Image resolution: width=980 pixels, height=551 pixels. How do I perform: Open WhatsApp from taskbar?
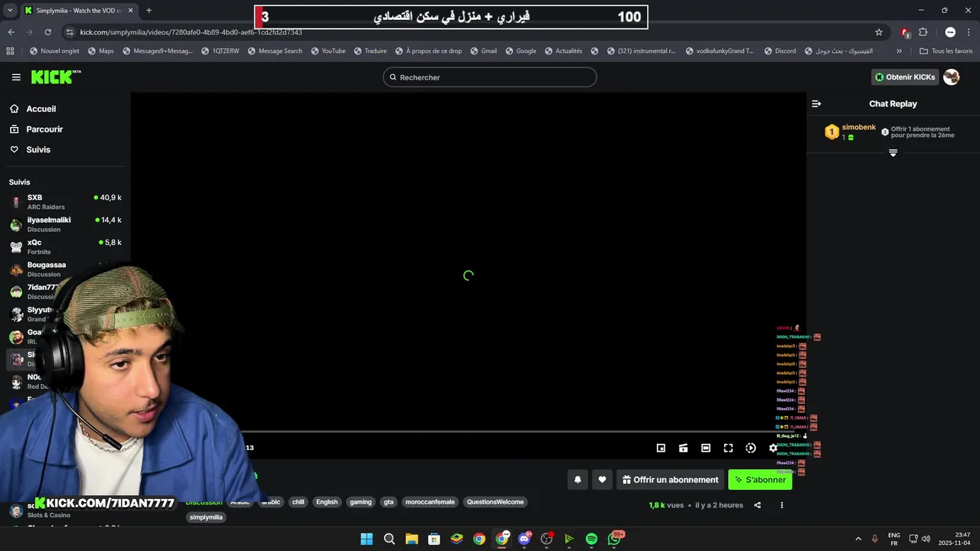[614, 539]
